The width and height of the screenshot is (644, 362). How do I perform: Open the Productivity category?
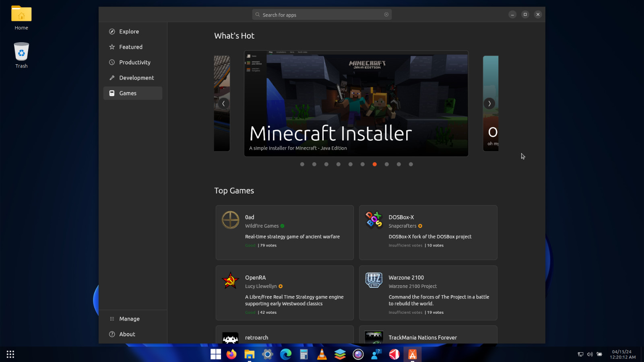(134, 62)
